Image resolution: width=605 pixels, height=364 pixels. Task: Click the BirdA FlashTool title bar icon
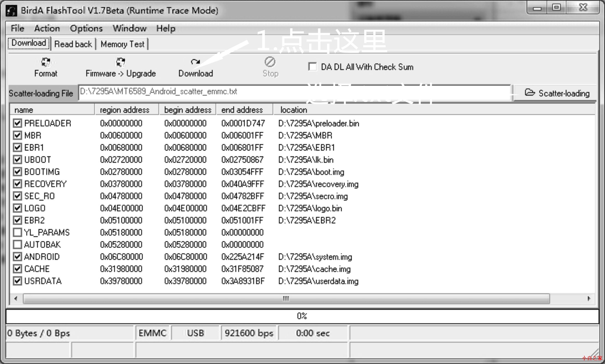pyautogui.click(x=11, y=11)
